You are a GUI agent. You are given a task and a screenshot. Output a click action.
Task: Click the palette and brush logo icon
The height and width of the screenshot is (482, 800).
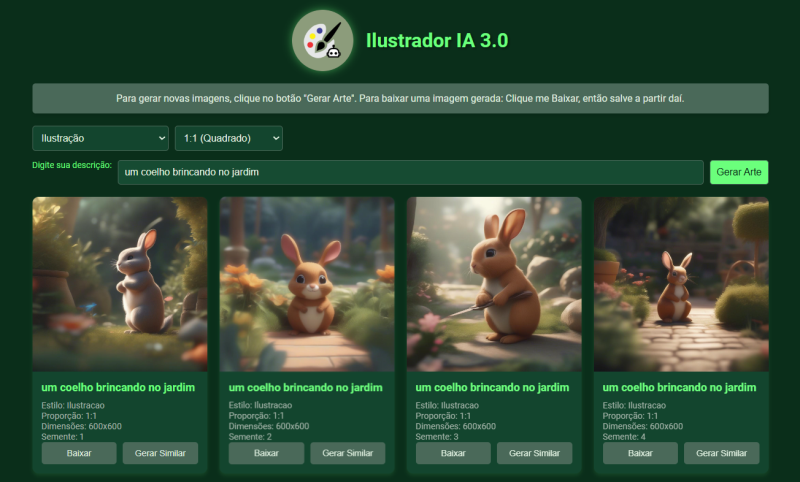[322, 40]
